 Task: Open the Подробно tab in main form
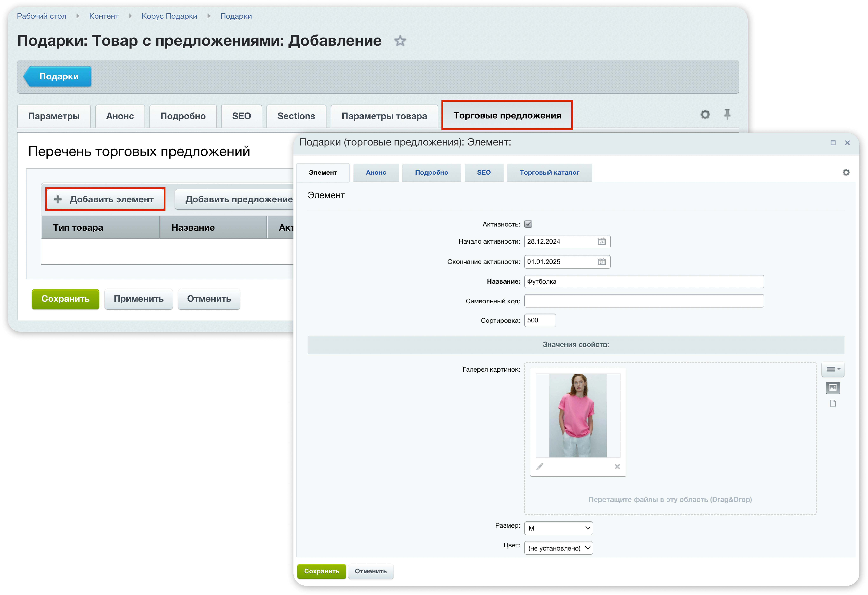coord(183,116)
